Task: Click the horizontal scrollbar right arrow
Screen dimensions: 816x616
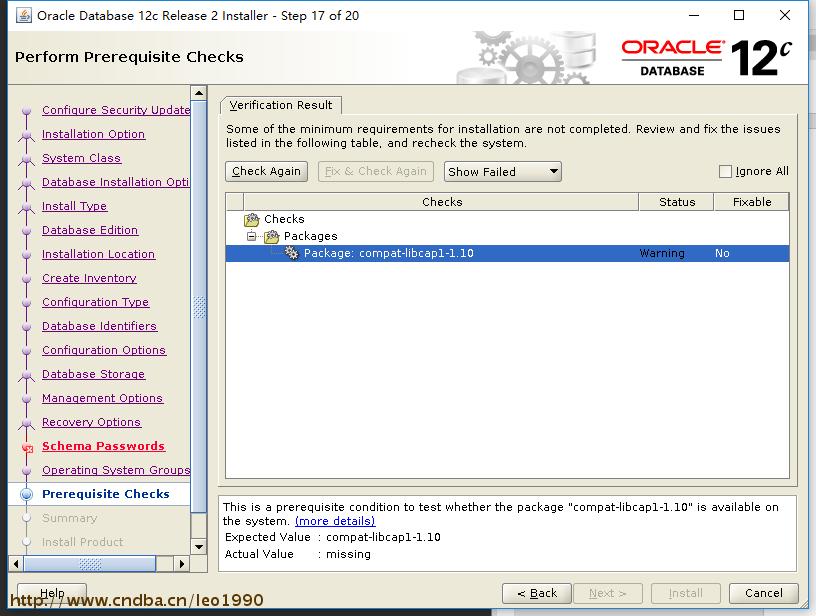Action: click(x=182, y=563)
